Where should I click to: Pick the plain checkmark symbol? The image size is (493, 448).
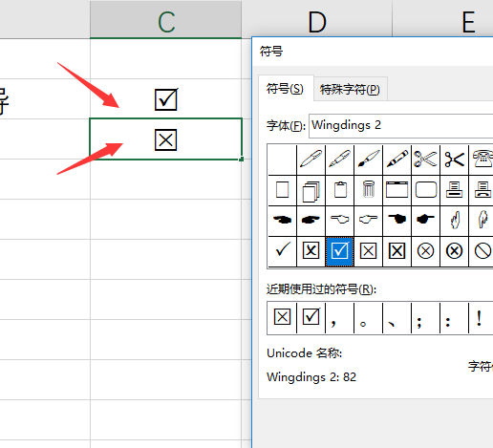pos(283,251)
